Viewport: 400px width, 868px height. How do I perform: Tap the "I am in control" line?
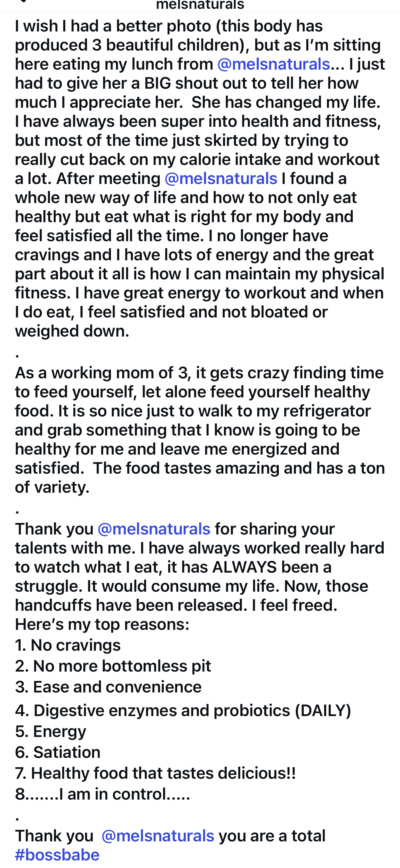tap(102, 794)
